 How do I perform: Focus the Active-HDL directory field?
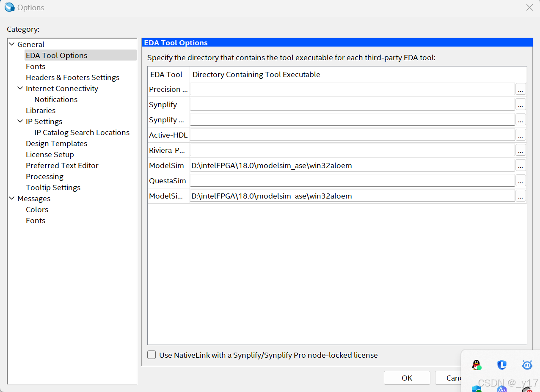click(352, 135)
